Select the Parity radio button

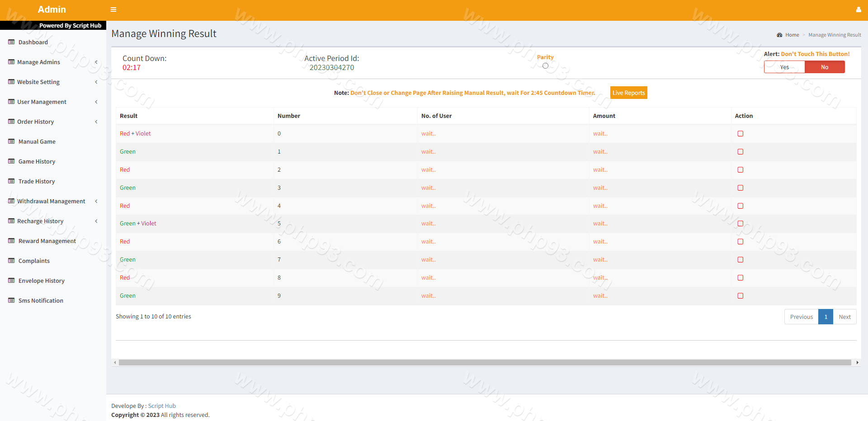pos(545,66)
